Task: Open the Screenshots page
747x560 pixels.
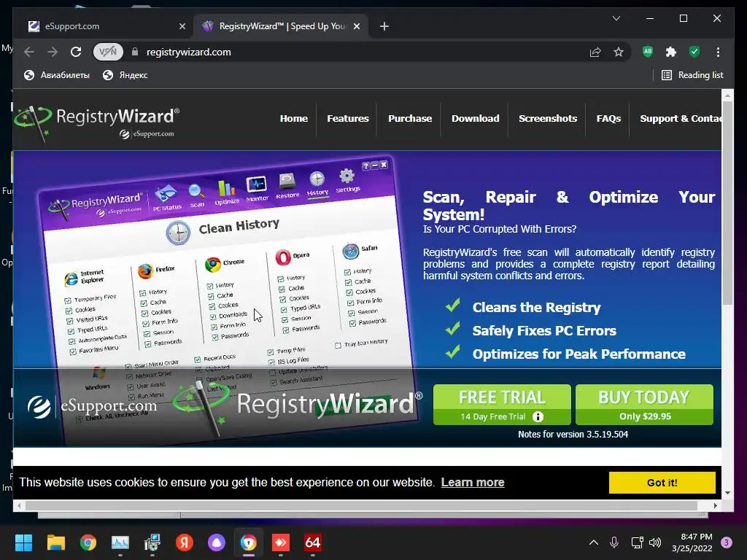Action: [548, 119]
